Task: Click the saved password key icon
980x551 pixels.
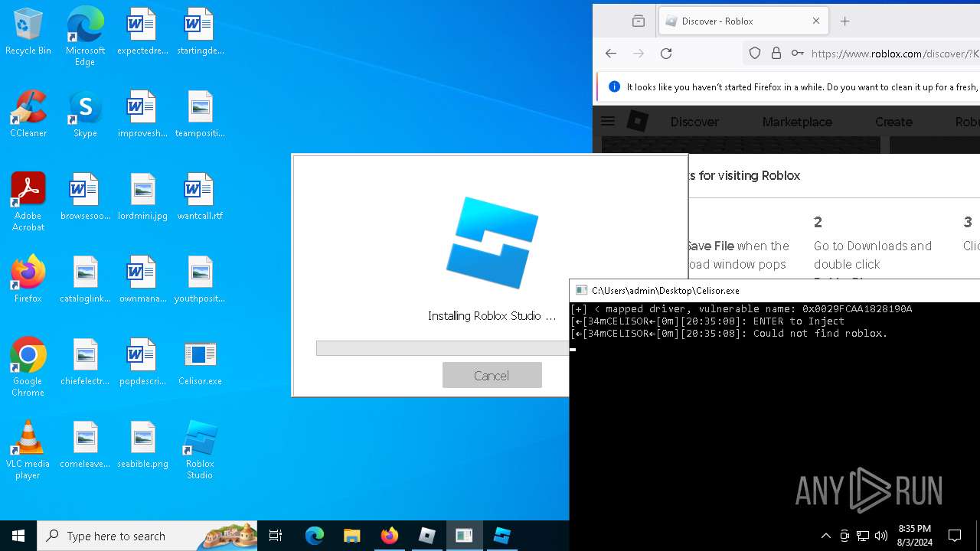Action: click(797, 53)
